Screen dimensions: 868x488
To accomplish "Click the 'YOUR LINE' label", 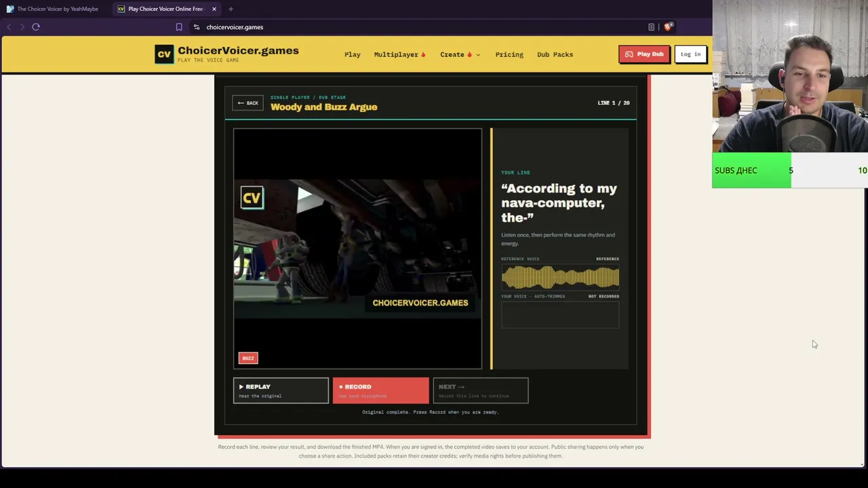I will (515, 173).
